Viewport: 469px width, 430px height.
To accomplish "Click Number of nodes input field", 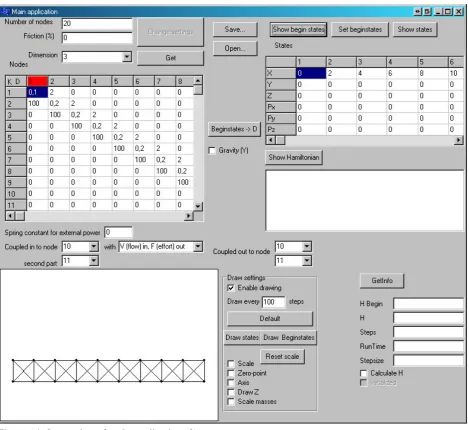I will pyautogui.click(x=97, y=24).
